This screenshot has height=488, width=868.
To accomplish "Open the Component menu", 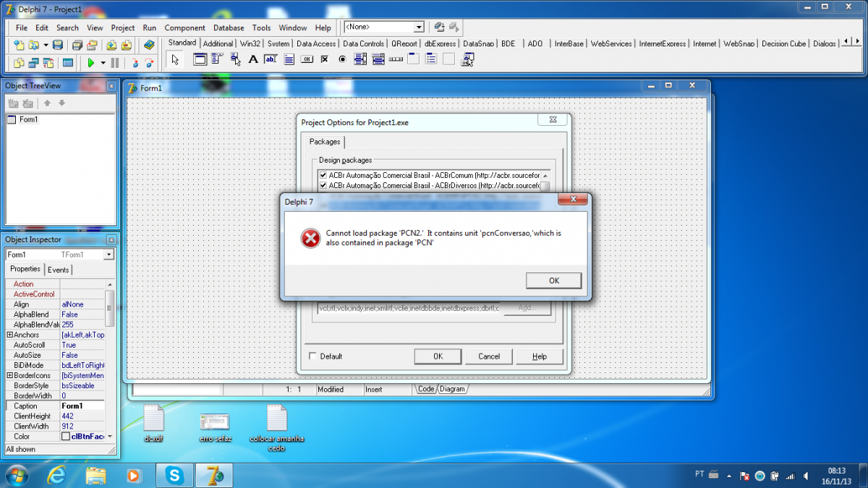I will tap(185, 27).
